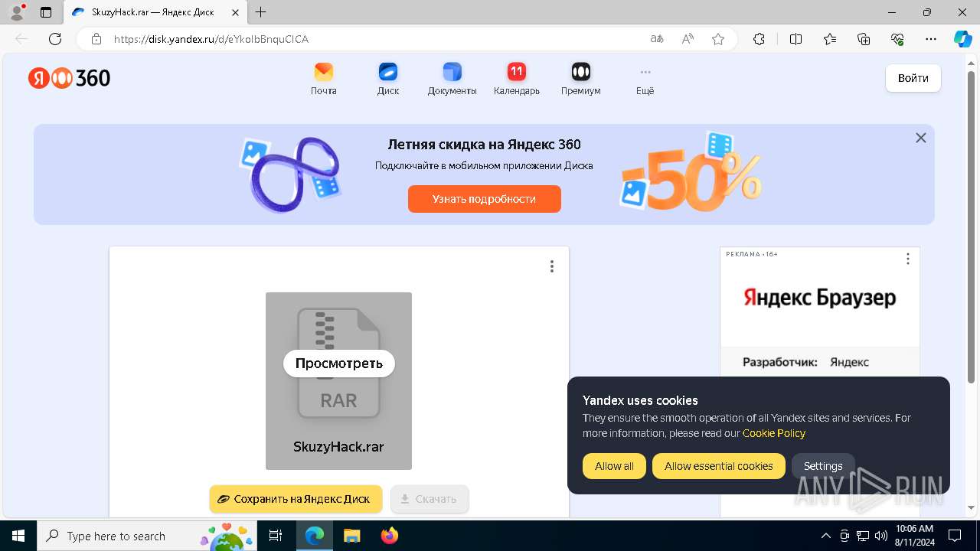Open the notifications center
This screenshot has width=980, height=551.
pyautogui.click(x=955, y=536)
